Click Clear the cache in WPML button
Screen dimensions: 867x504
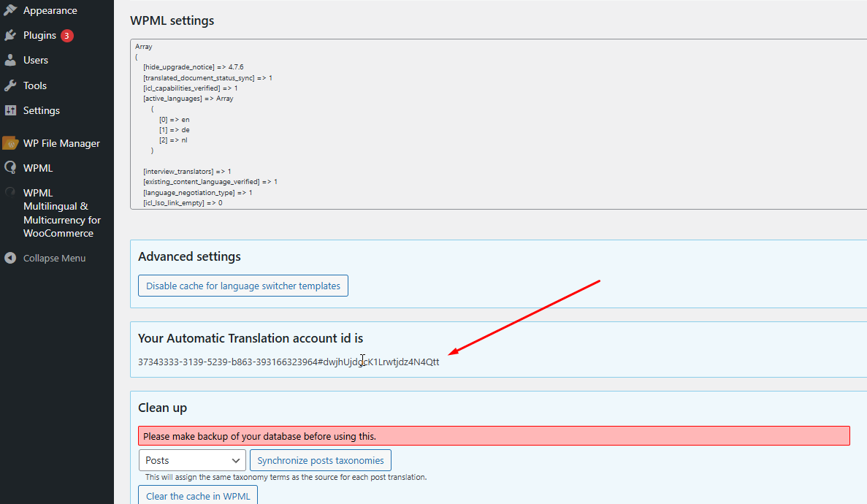tap(198, 496)
